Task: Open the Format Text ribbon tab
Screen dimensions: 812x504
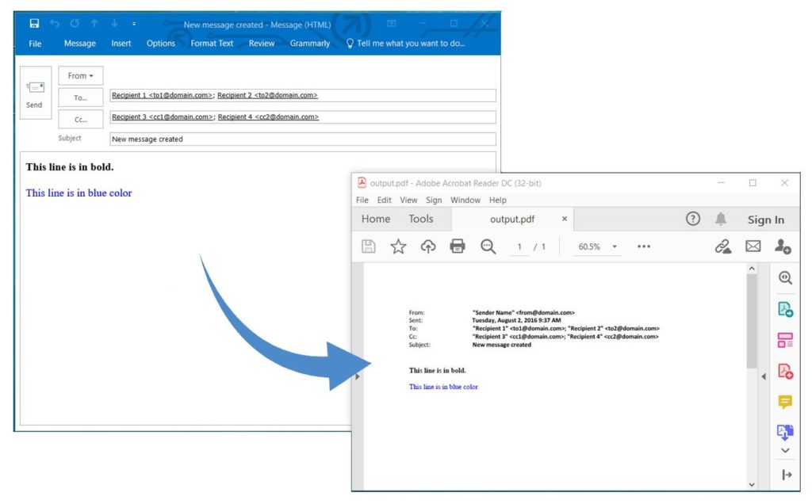Action: click(x=212, y=44)
